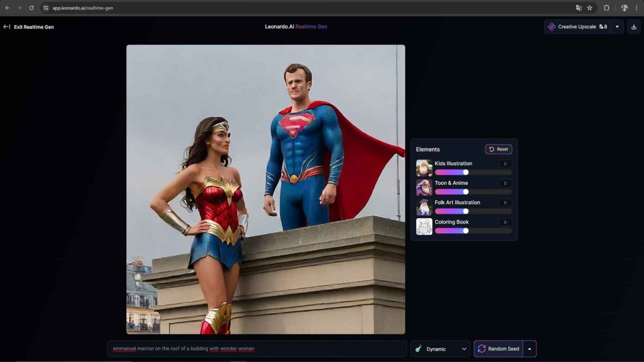Screen dimensions: 644x362
Task: Open the Creative Upscale dropdown arrow
Action: click(x=617, y=26)
